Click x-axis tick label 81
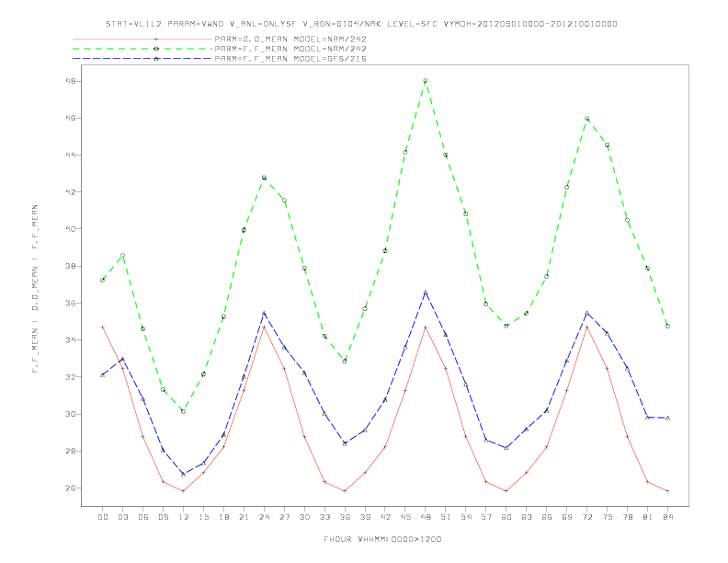The image size is (728, 563). 648,517
